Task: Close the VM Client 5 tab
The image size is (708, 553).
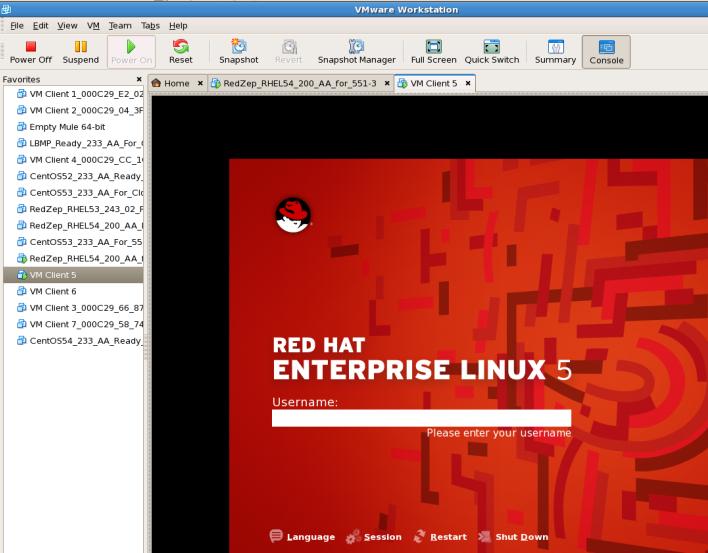Action: [468, 83]
